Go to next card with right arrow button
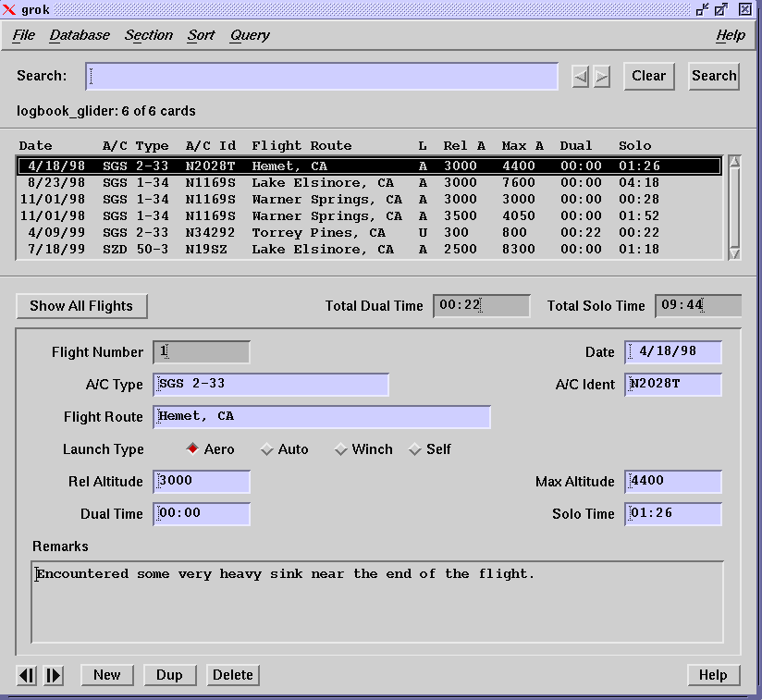The image size is (762, 700). (x=54, y=675)
